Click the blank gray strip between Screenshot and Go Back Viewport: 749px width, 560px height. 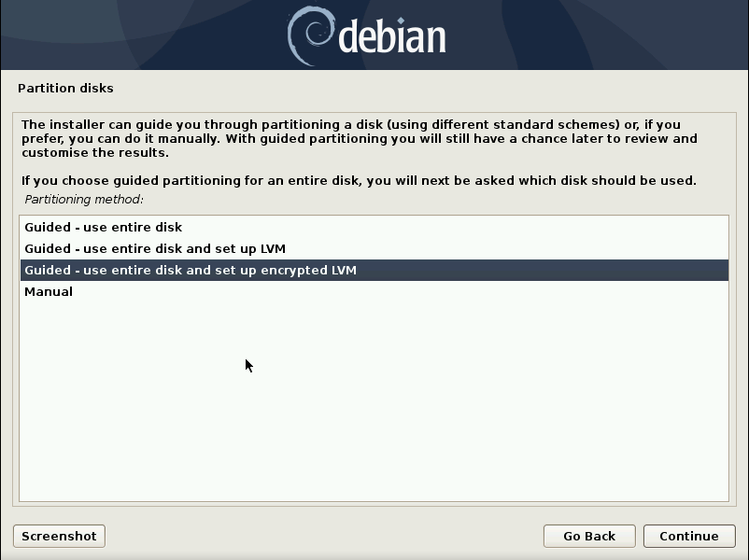click(x=324, y=536)
